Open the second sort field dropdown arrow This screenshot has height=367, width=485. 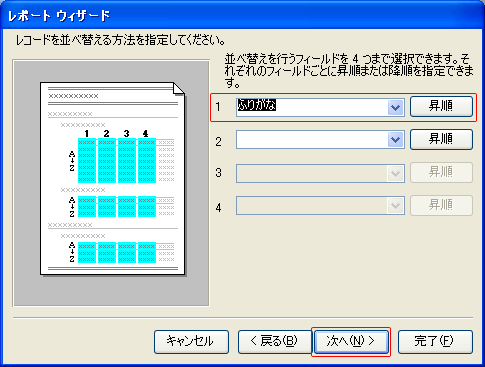[x=396, y=140]
